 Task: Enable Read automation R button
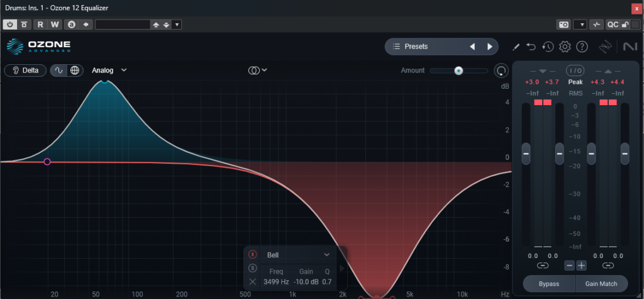point(40,25)
